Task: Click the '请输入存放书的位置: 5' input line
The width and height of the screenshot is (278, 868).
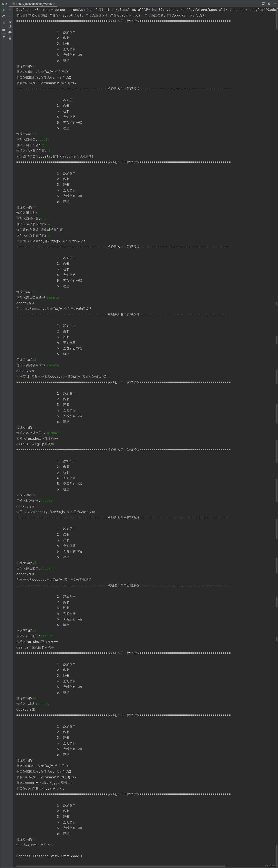Action: (33, 236)
